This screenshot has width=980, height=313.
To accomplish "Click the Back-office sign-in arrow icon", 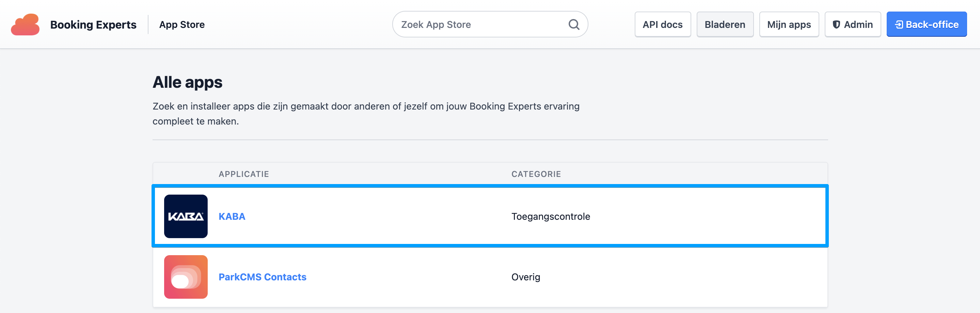I will coord(899,25).
